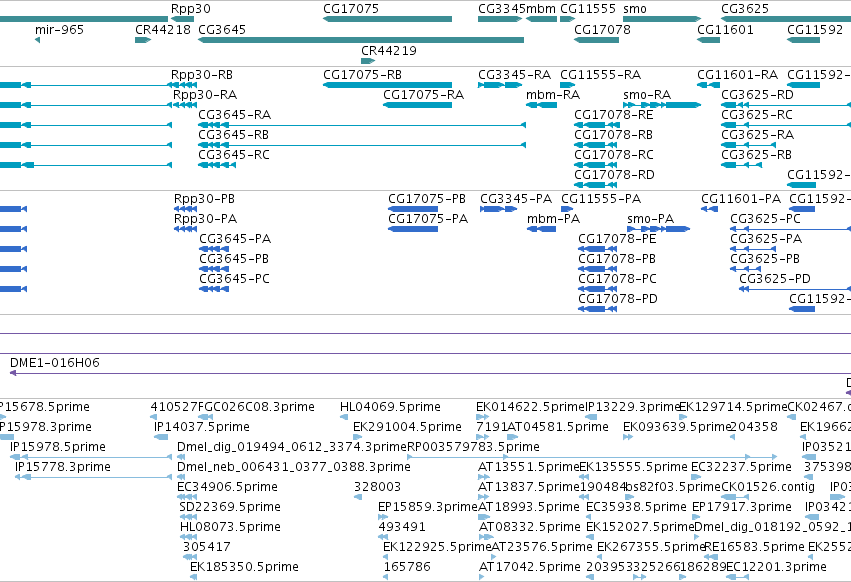Click the 165786 EST label

(407, 567)
